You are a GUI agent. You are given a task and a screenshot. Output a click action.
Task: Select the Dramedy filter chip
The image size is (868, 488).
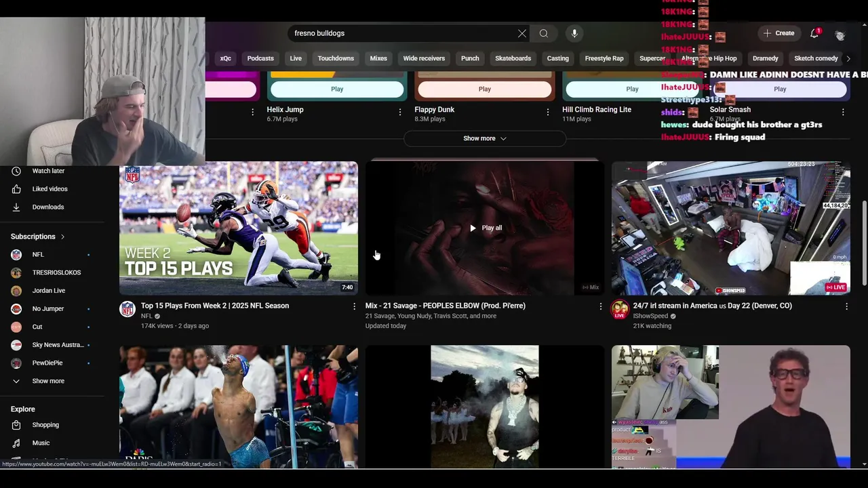(x=766, y=58)
